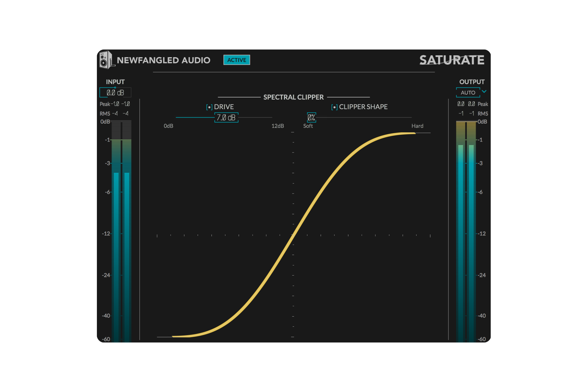
Task: Click the Soft label under Clipper Shape
Action: pyautogui.click(x=308, y=126)
